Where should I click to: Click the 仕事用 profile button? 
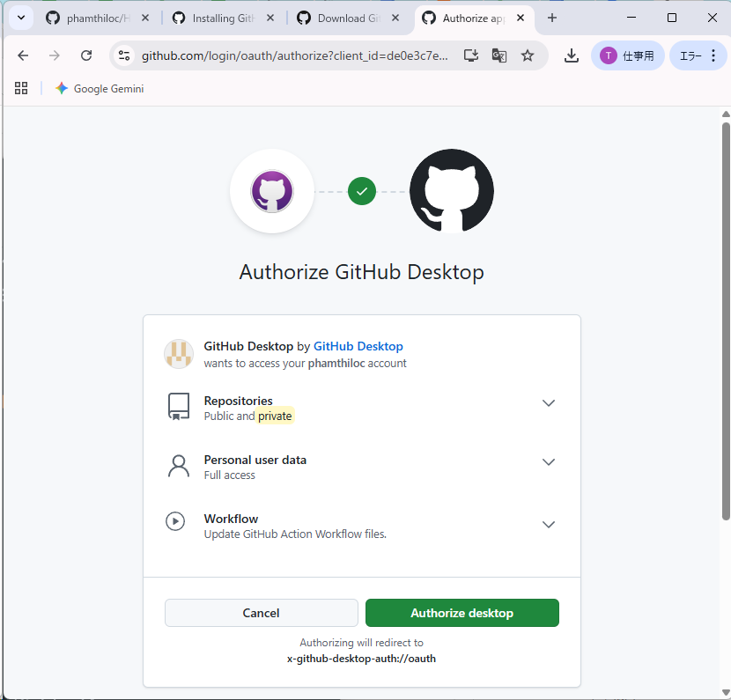[x=627, y=56]
